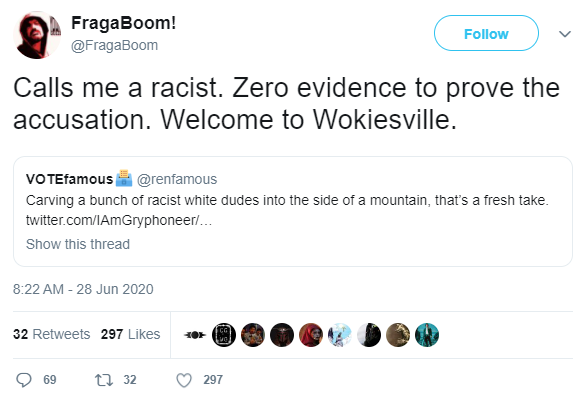Open the FragaBoom! display name link
Screen dimensions: 583x405
click(x=123, y=23)
